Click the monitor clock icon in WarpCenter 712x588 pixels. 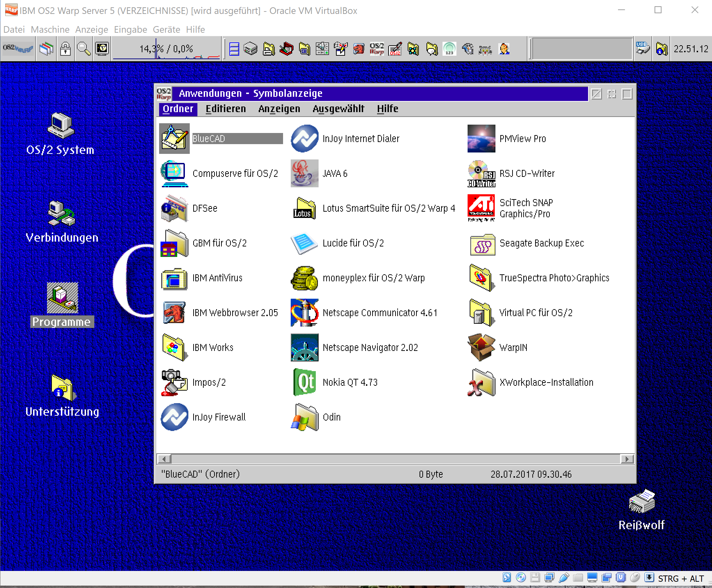102,49
